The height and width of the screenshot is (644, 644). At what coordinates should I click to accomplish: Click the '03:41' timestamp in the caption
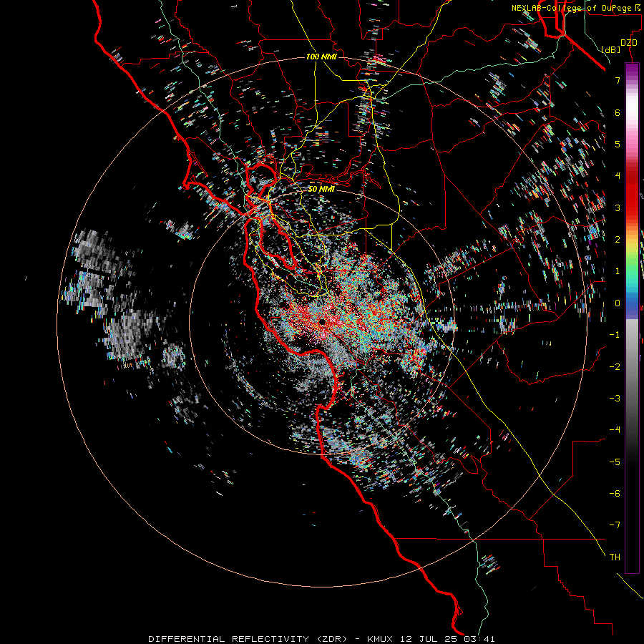pos(479,639)
